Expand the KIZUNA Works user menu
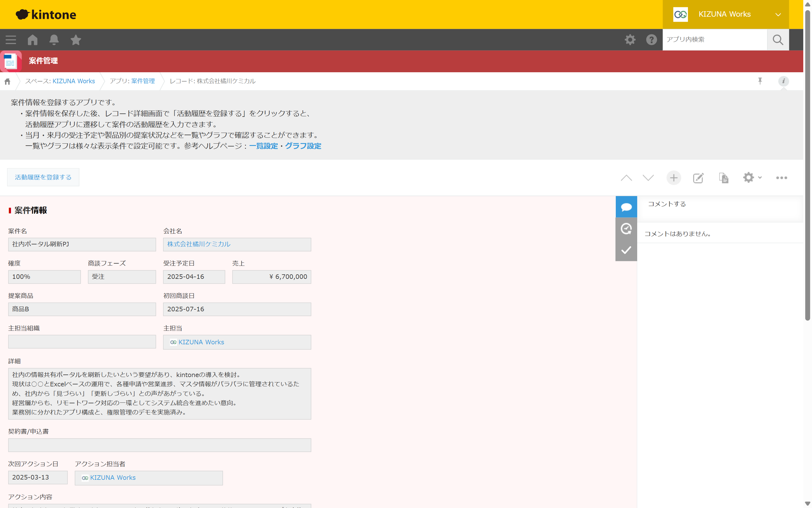Viewport: 812px width, 508px height. pos(778,14)
